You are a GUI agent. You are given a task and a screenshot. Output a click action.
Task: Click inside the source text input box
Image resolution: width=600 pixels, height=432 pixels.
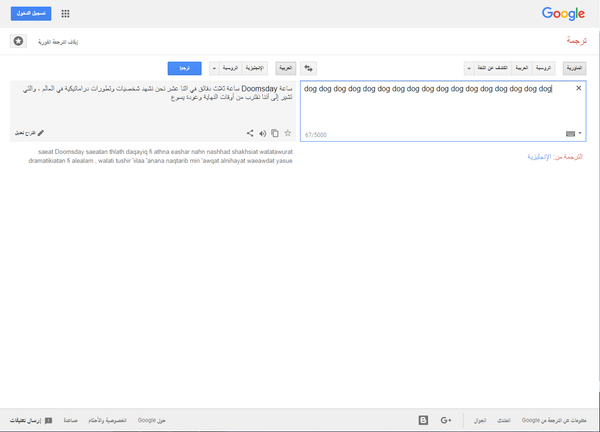coord(440,108)
